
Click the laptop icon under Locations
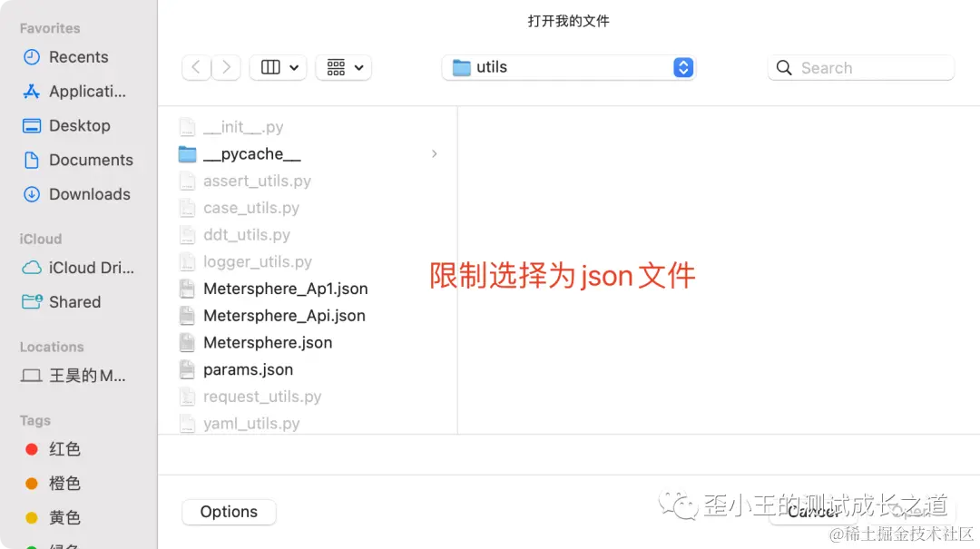[31, 376]
